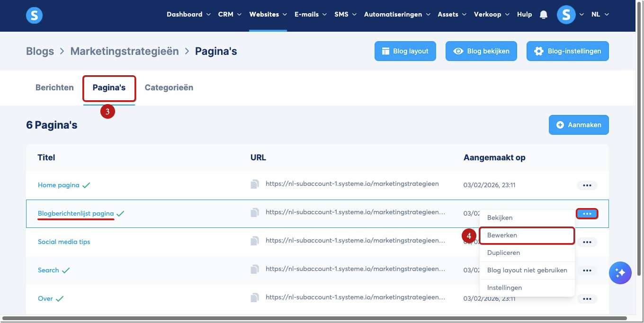This screenshot has width=644, height=323.
Task: Click the Titel column header
Action: click(46, 157)
